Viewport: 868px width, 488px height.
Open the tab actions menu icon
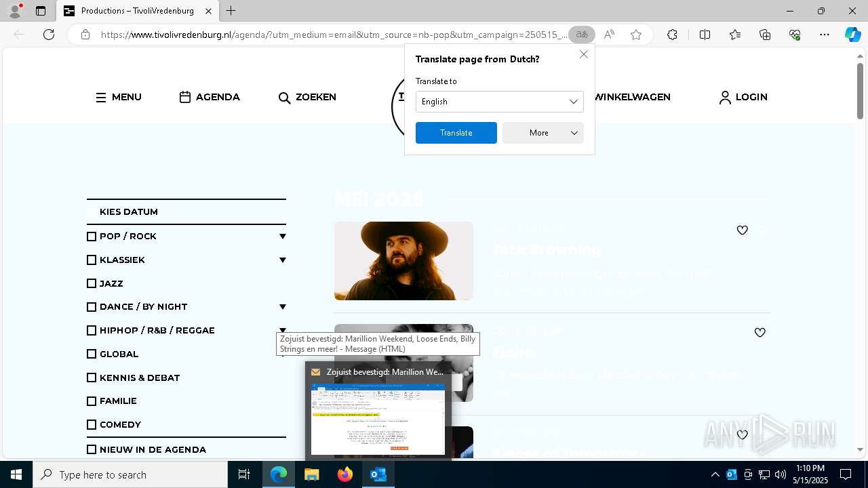(41, 11)
